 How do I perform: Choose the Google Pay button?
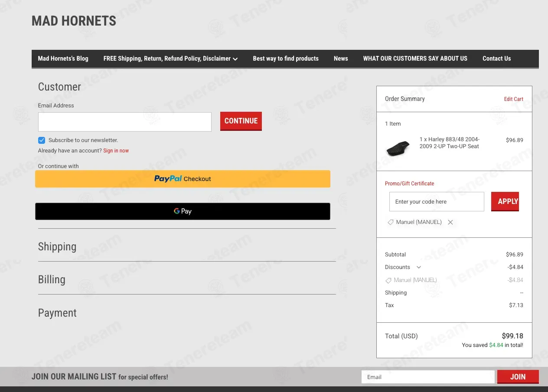[x=183, y=211]
